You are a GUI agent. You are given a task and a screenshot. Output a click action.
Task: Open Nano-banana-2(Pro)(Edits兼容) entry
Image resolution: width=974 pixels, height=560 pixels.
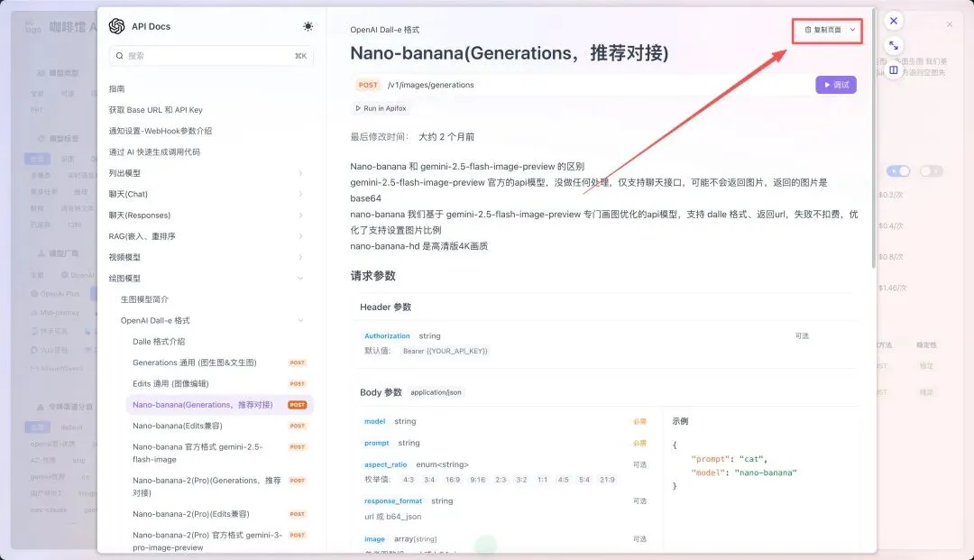pos(190,514)
